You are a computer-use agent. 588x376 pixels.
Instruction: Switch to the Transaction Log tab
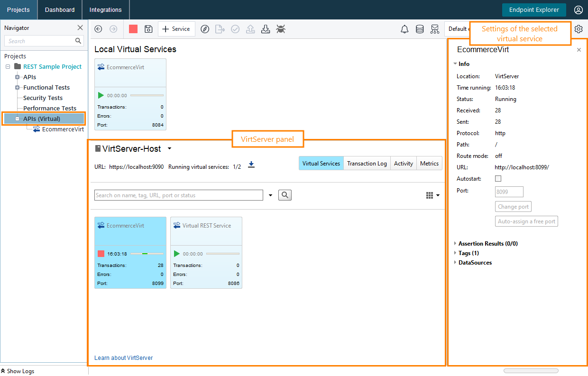(x=367, y=164)
